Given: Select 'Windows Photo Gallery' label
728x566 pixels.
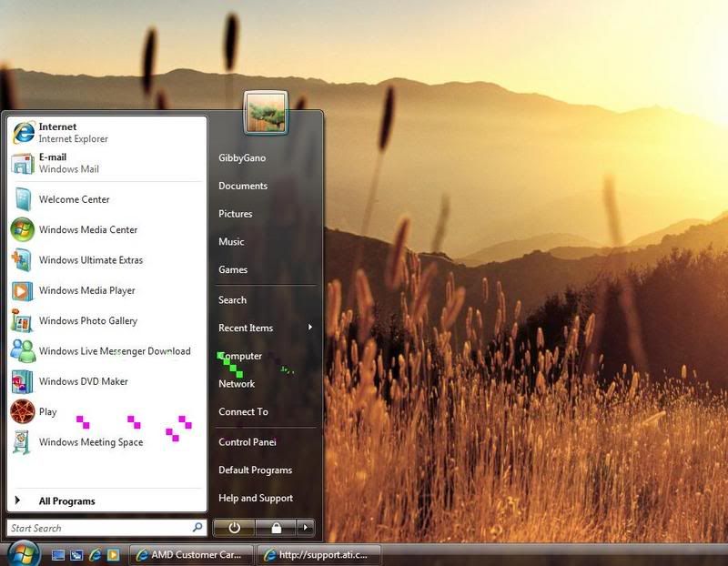Looking at the screenshot, I should point(88,321).
